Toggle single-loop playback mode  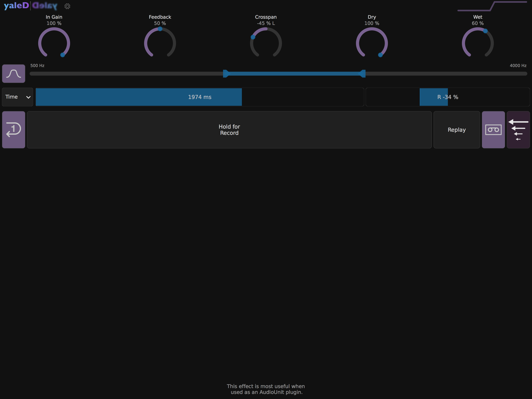point(13,130)
